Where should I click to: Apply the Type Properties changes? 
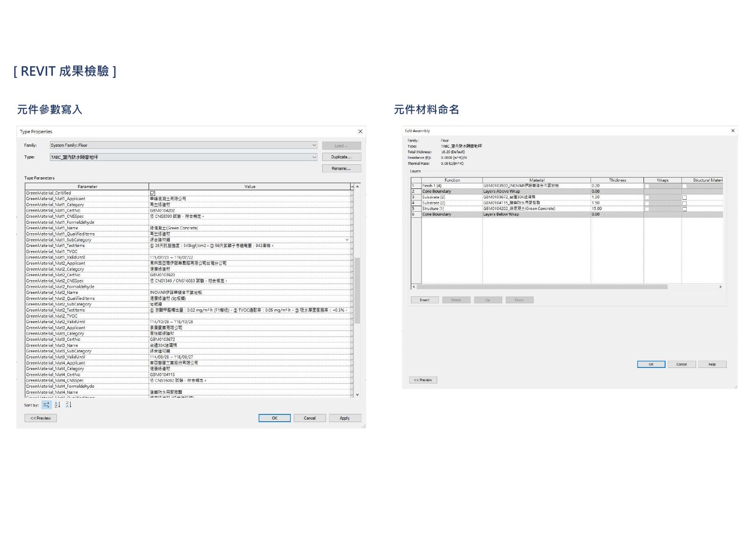(x=345, y=418)
